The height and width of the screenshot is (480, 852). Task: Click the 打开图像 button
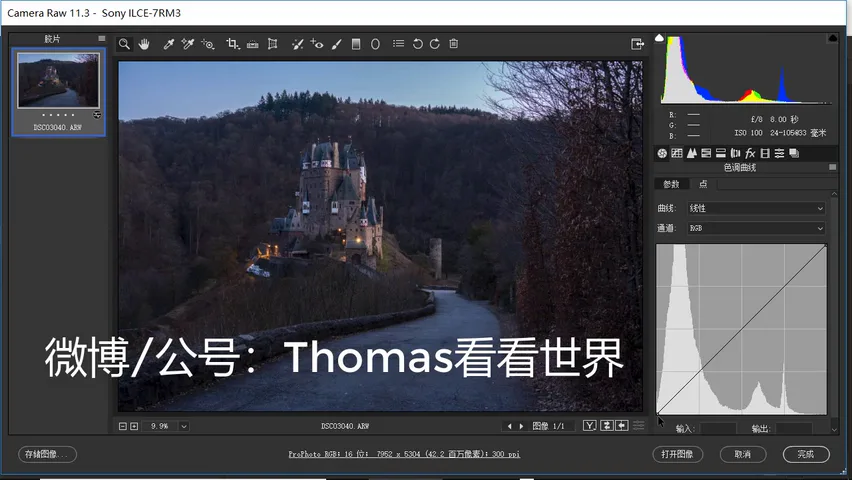678,454
